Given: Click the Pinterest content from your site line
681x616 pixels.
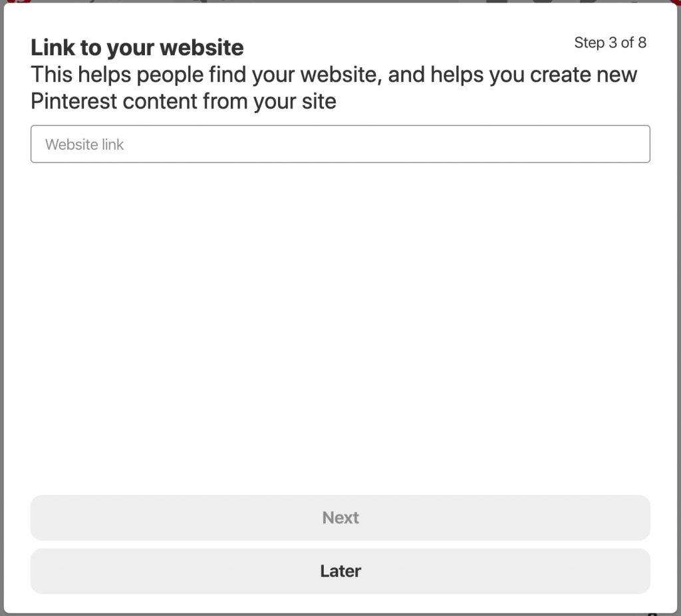Looking at the screenshot, I should click(184, 101).
